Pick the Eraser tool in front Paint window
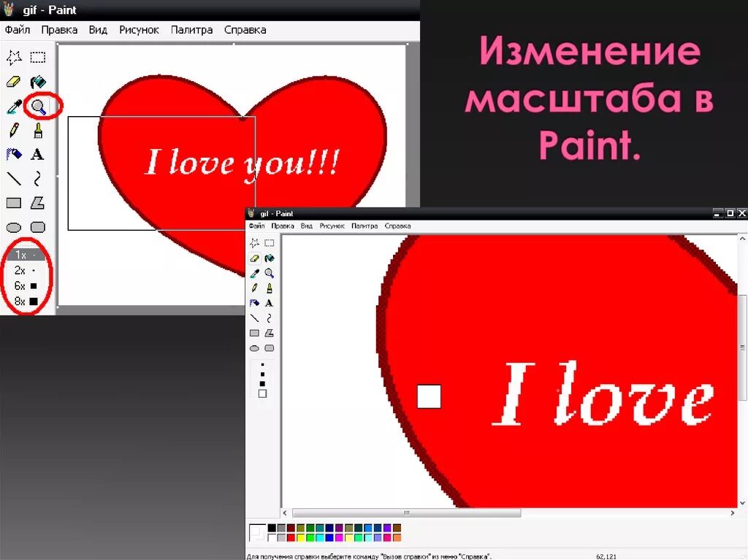 [254, 258]
